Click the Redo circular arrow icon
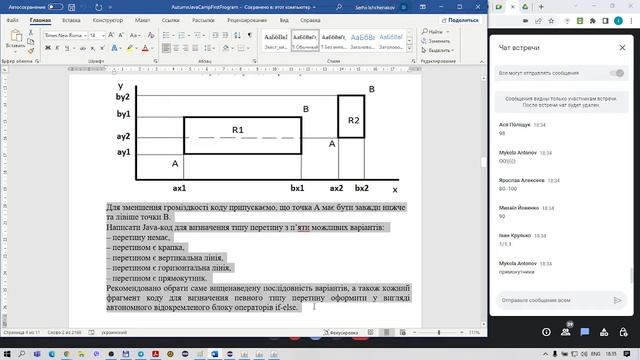This screenshot has width=640, height=360. click(x=98, y=7)
